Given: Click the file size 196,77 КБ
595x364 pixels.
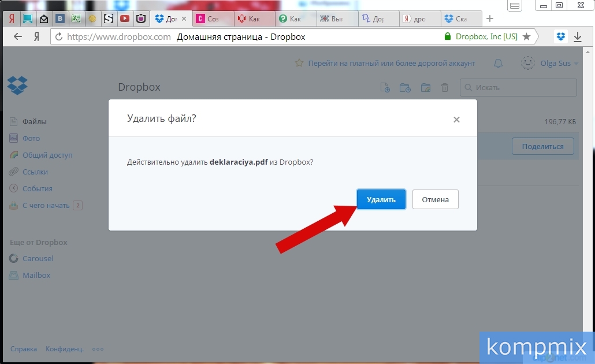Looking at the screenshot, I should [560, 122].
